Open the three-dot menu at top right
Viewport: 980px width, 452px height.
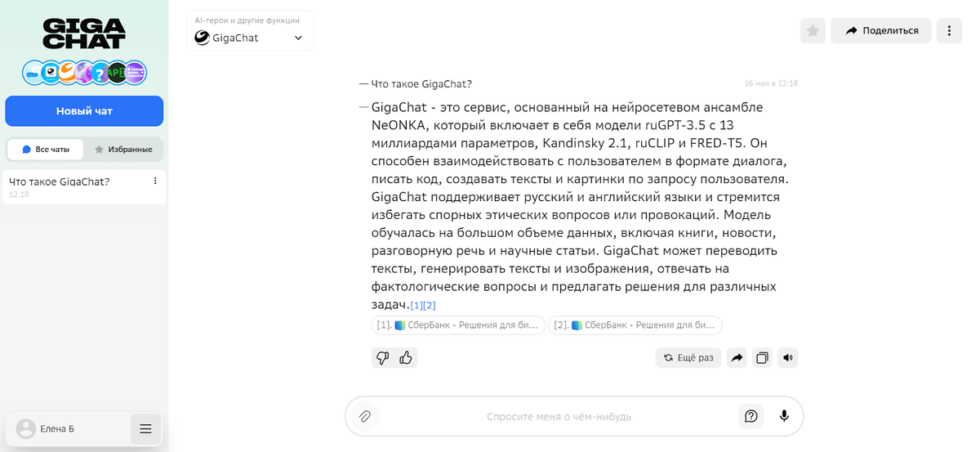(x=949, y=30)
